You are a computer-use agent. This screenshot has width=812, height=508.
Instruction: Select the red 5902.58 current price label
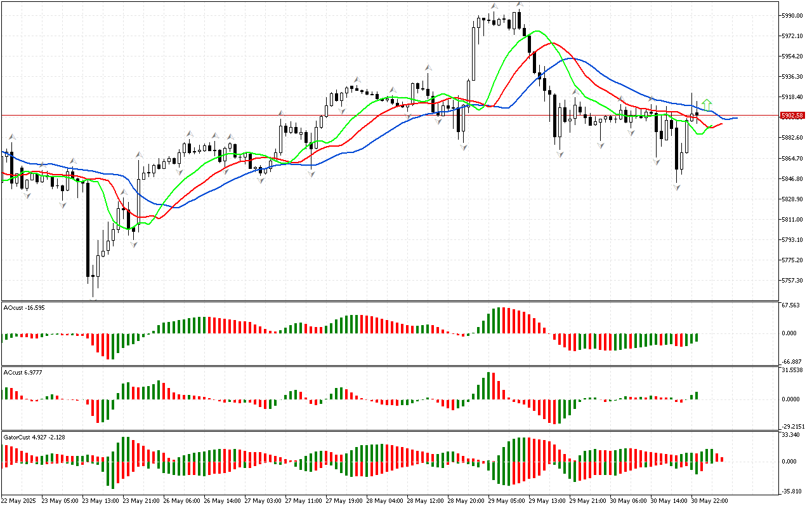pyautogui.click(x=793, y=116)
